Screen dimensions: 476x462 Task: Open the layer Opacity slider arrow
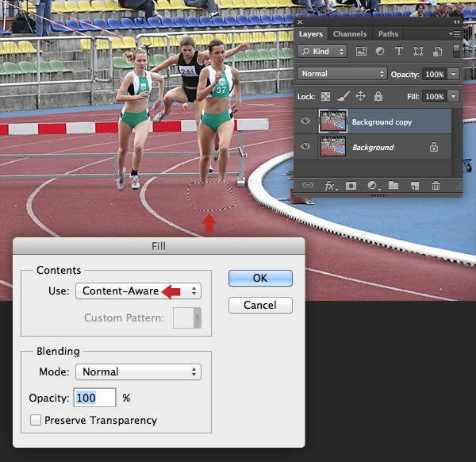[x=454, y=74]
